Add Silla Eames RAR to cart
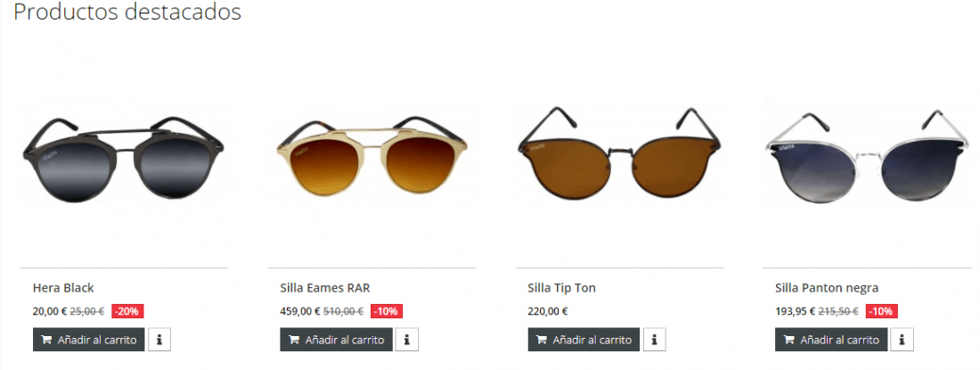 tap(336, 340)
